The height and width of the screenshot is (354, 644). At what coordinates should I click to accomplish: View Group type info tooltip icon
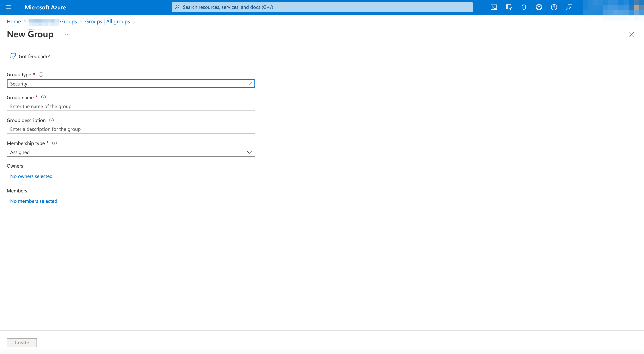point(41,74)
